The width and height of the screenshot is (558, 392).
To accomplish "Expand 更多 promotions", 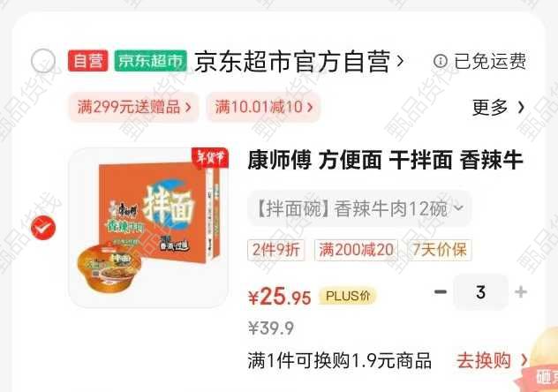I will coord(498,107).
